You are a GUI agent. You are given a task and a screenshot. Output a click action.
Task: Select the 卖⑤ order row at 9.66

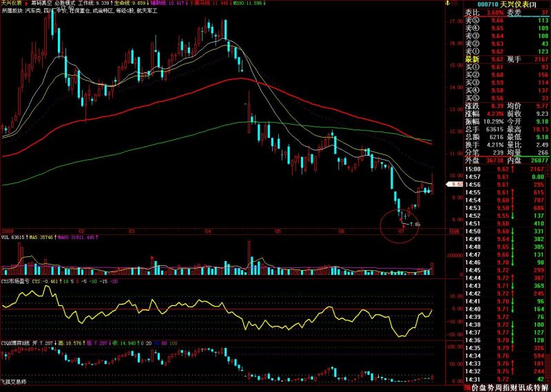[507, 21]
